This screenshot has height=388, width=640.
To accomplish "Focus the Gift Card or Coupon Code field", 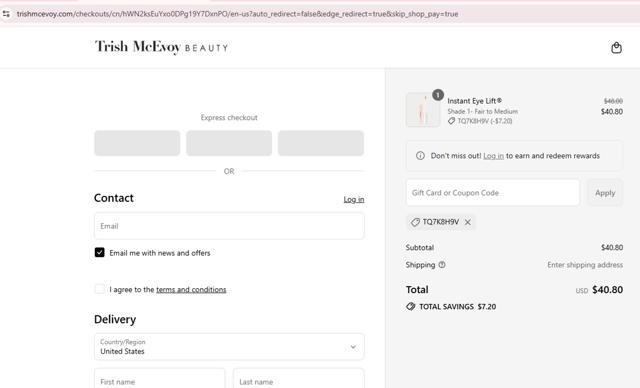I will [493, 193].
